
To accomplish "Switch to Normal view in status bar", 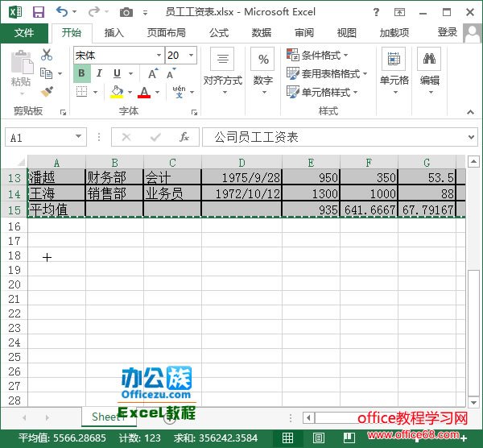I will 287,438.
